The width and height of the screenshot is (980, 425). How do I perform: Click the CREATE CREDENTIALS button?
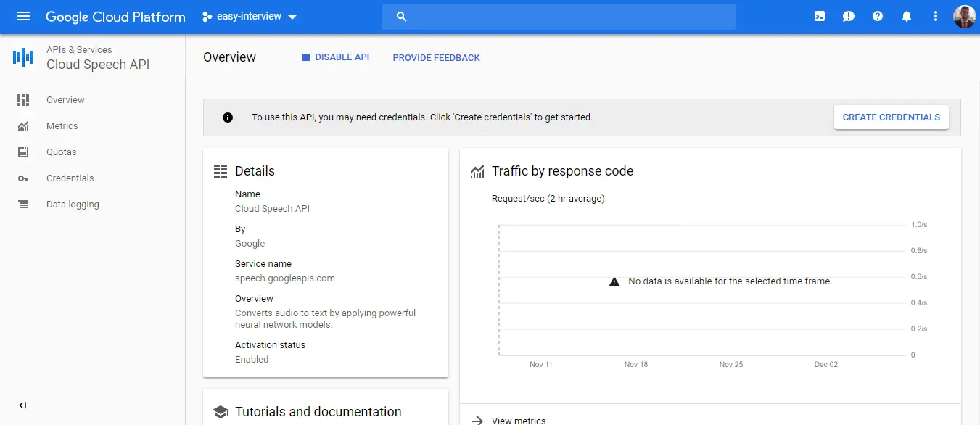pyautogui.click(x=891, y=117)
